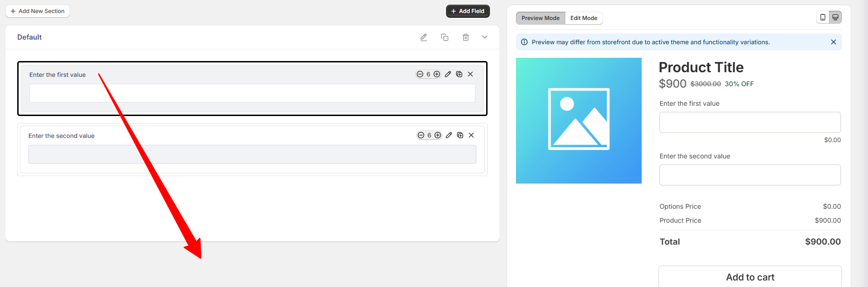Switch to Edit Mode tab

coord(583,18)
